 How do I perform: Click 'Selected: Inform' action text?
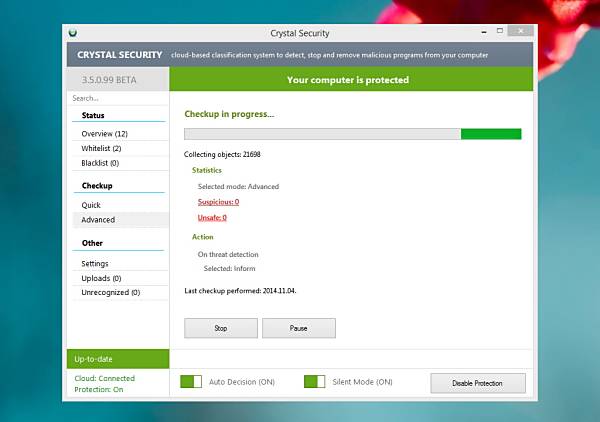229,269
